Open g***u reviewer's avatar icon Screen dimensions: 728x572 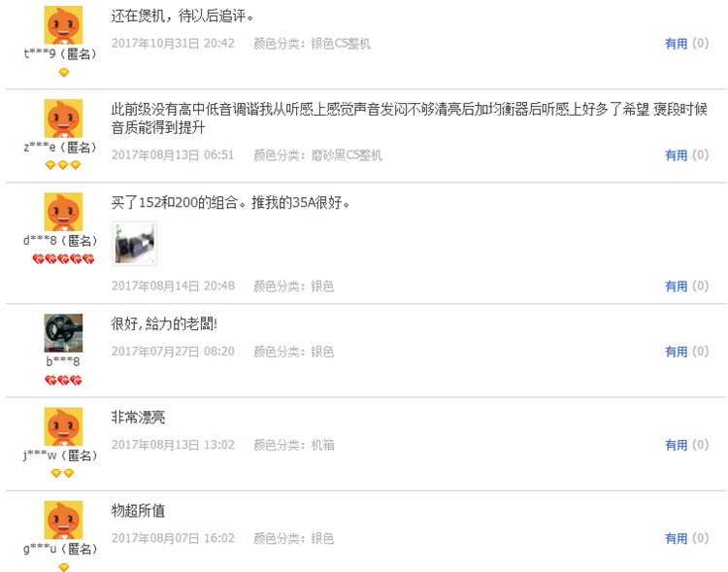coord(63,520)
